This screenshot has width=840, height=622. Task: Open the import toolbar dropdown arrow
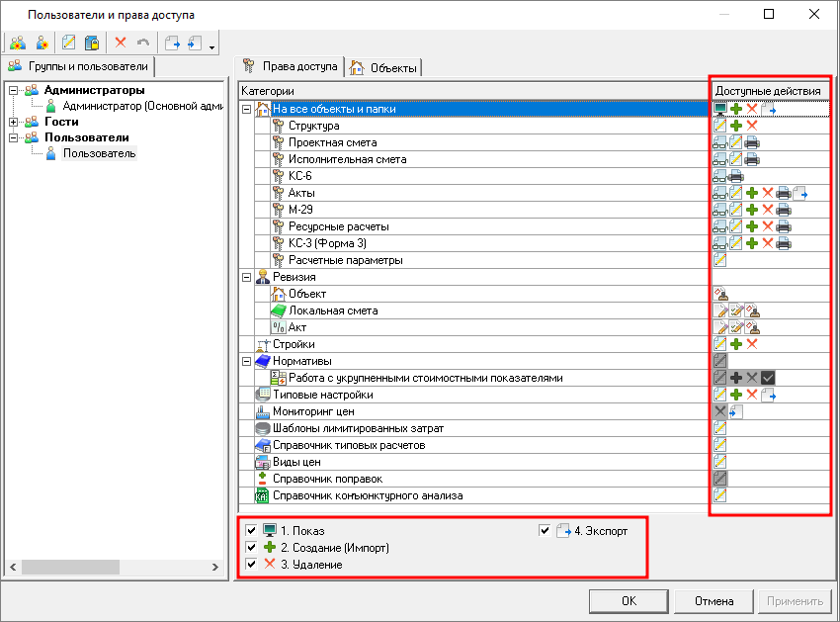[x=211, y=45]
